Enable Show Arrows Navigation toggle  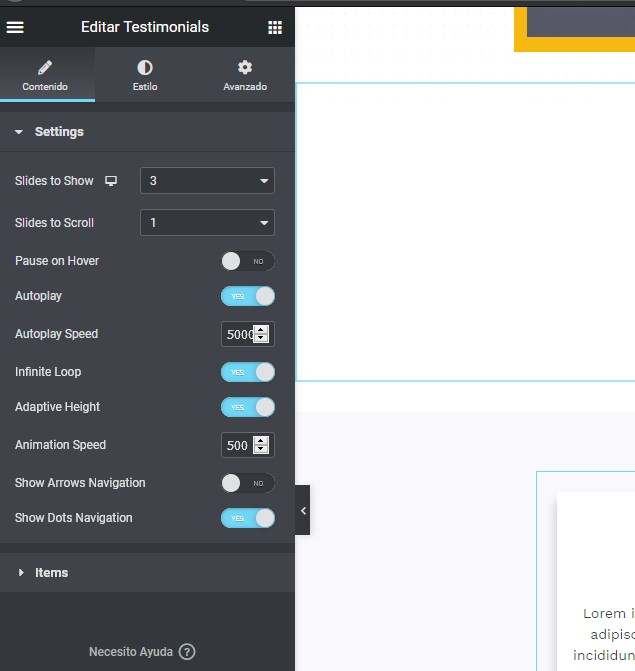tap(248, 483)
